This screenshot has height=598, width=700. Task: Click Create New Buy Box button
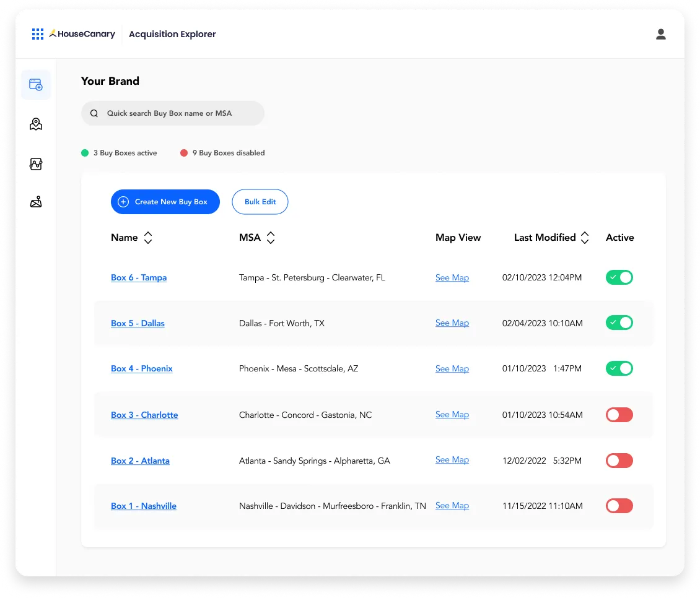pyautogui.click(x=165, y=202)
